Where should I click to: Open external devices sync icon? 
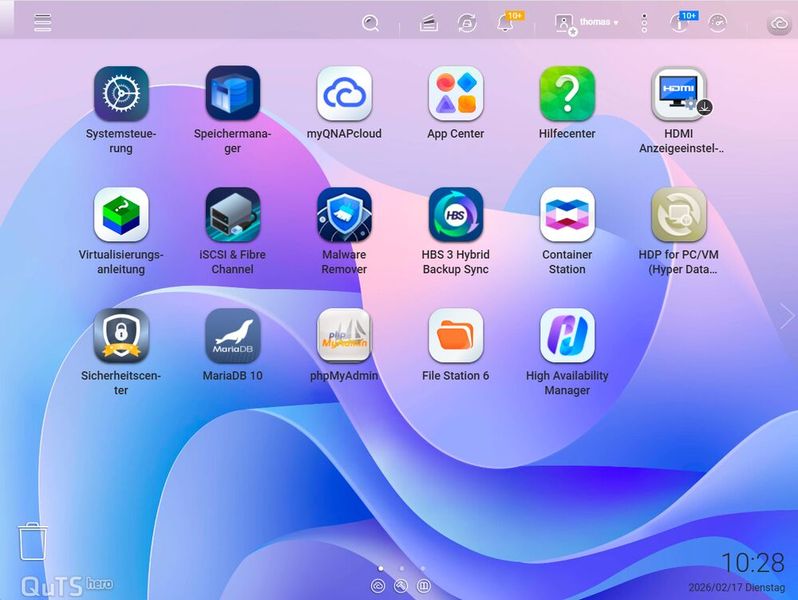click(x=467, y=23)
